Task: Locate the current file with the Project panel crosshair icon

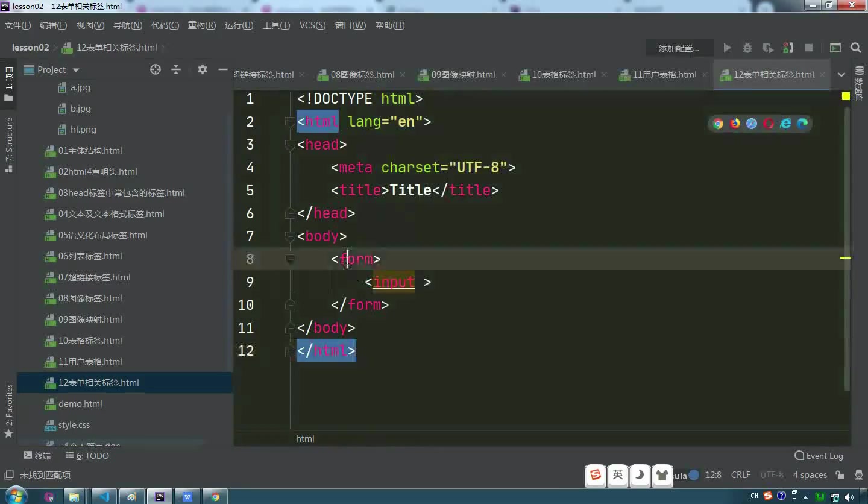Action: click(156, 69)
